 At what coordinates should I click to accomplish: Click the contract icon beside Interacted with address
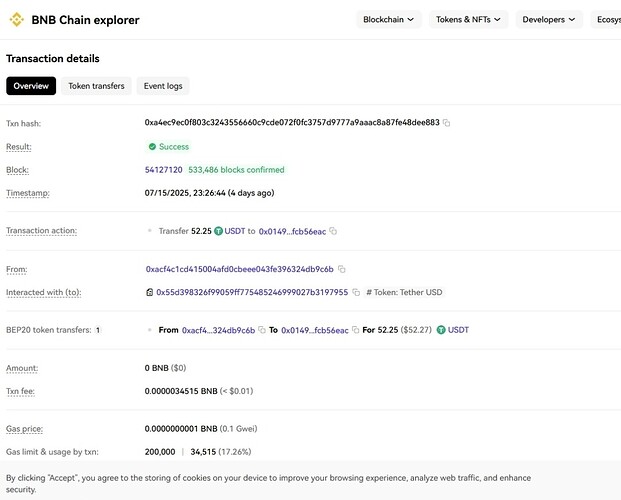click(149, 293)
